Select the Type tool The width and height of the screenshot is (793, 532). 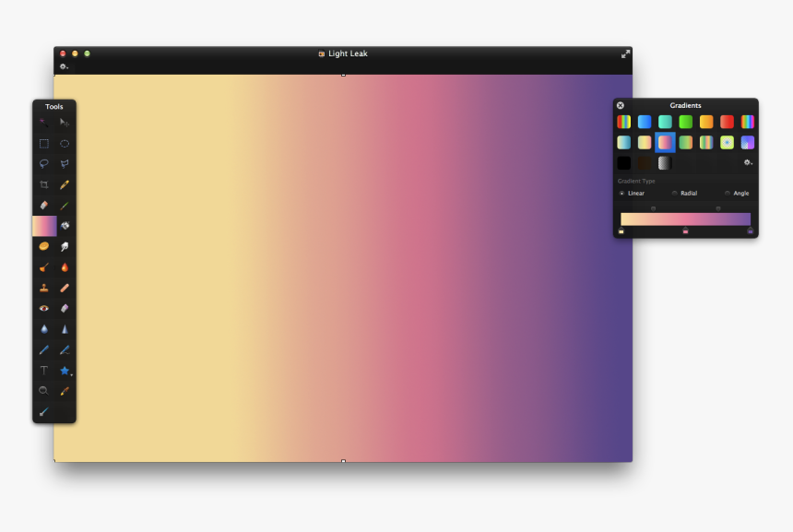(43, 370)
